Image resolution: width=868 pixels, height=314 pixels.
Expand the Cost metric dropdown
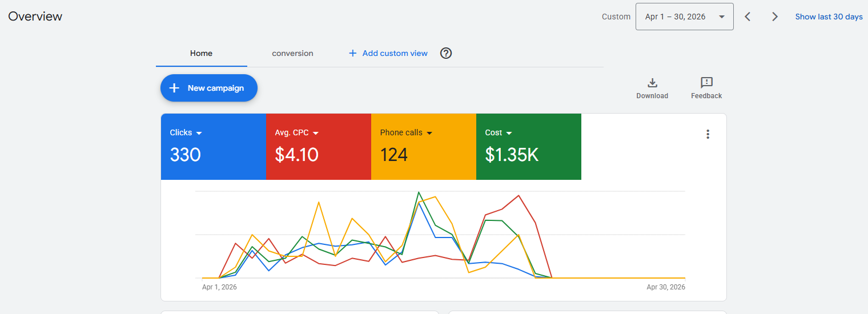pyautogui.click(x=509, y=133)
